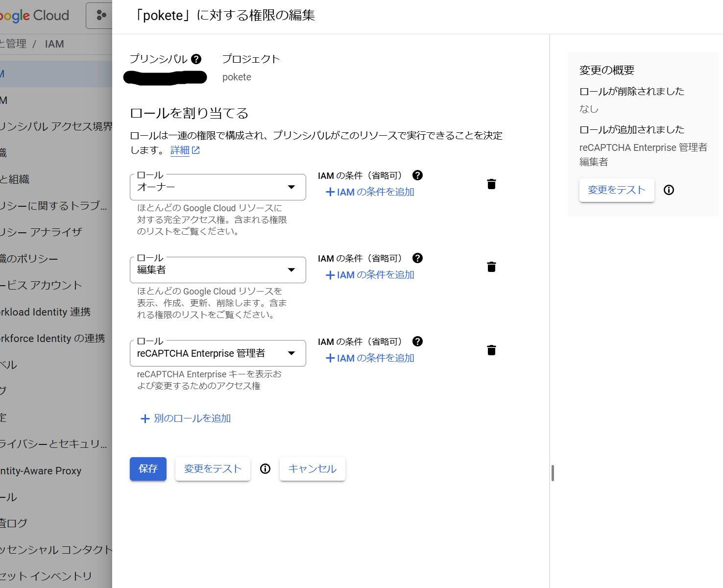Open エッセンシャル コンタクト in sidebar
723x588 pixels.
pyautogui.click(x=56, y=550)
